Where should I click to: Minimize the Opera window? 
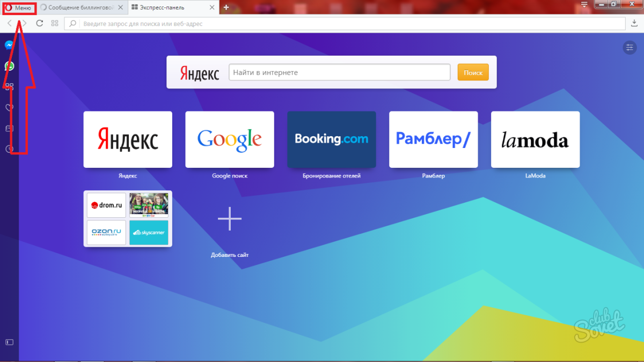(x=601, y=4)
